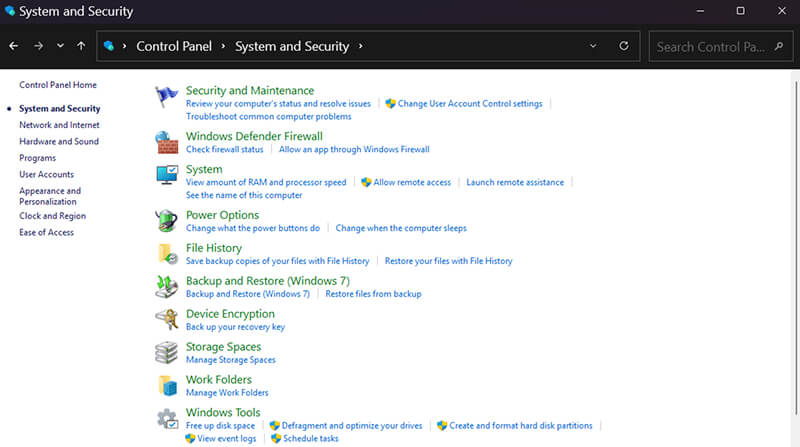Open Change User Account Control settings
The image size is (800, 447).
[470, 104]
